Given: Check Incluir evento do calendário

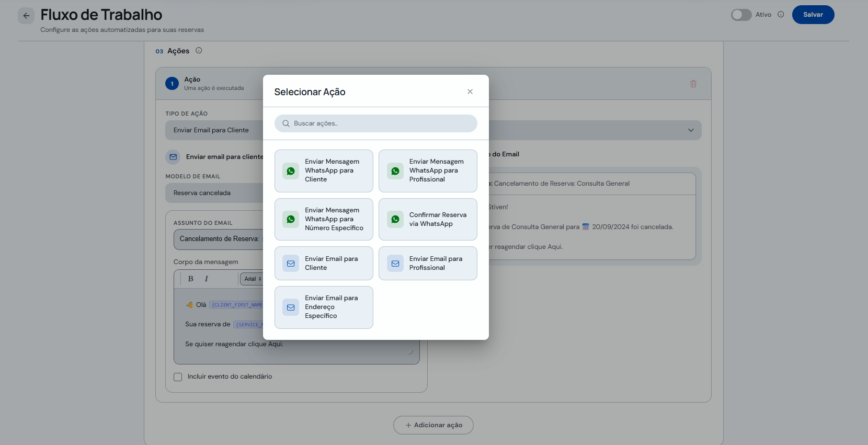Looking at the screenshot, I should click(178, 377).
